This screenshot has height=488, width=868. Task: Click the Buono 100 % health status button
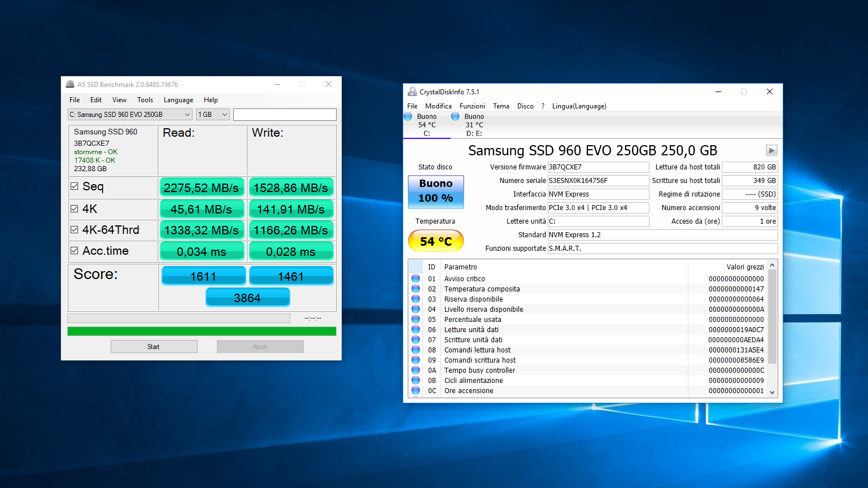pyautogui.click(x=436, y=191)
